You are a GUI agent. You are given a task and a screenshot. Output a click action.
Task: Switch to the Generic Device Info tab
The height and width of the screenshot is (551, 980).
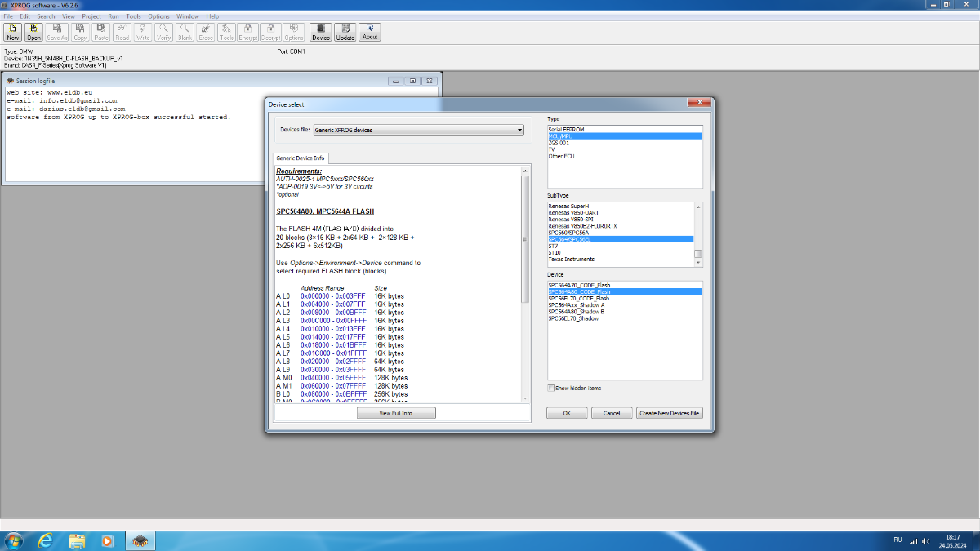(x=301, y=158)
